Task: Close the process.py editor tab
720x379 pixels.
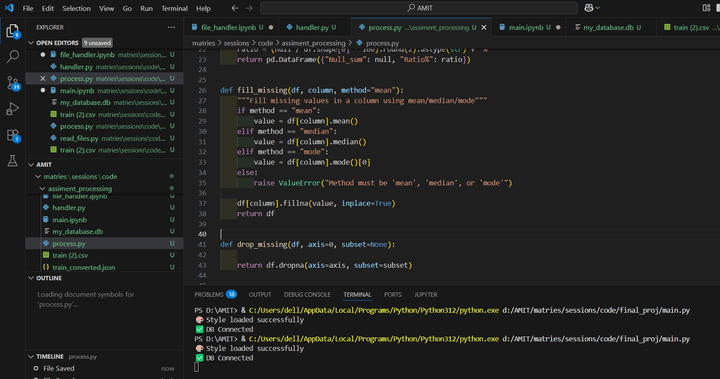Action: pyautogui.click(x=484, y=28)
